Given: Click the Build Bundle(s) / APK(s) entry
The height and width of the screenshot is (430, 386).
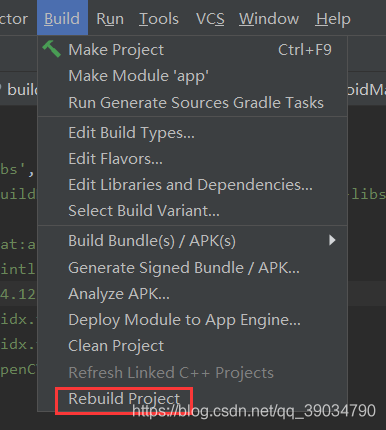Looking at the screenshot, I should 192,241.
